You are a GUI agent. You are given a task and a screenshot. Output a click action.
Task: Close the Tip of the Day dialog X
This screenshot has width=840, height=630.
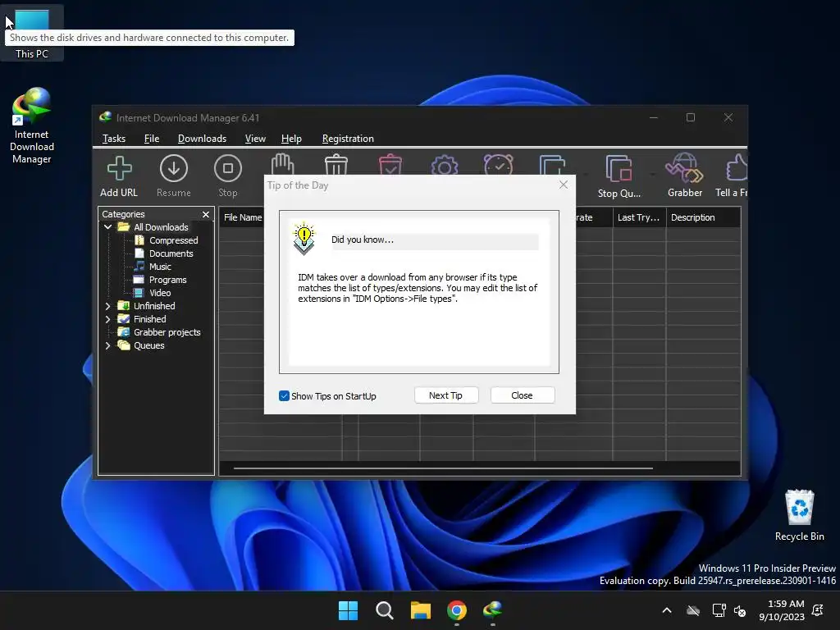pyautogui.click(x=563, y=185)
